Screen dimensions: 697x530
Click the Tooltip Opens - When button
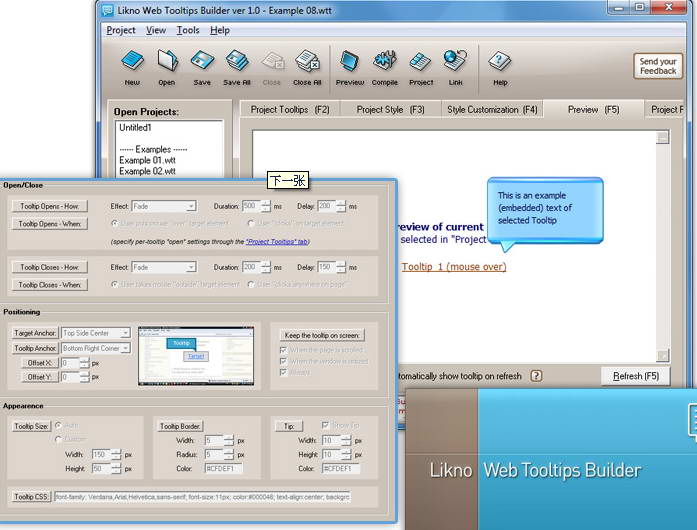coord(49,224)
